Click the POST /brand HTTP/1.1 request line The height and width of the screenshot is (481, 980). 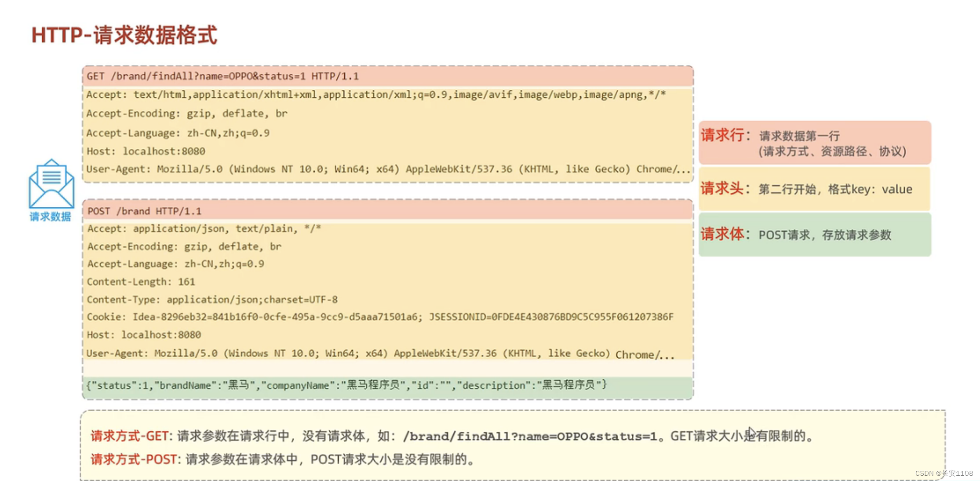[x=144, y=211]
